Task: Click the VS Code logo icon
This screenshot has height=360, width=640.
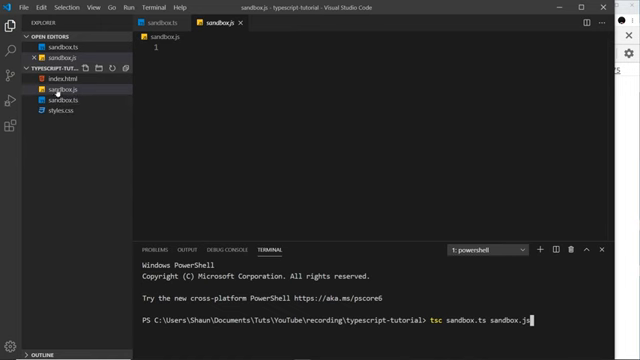Action: tap(7, 7)
